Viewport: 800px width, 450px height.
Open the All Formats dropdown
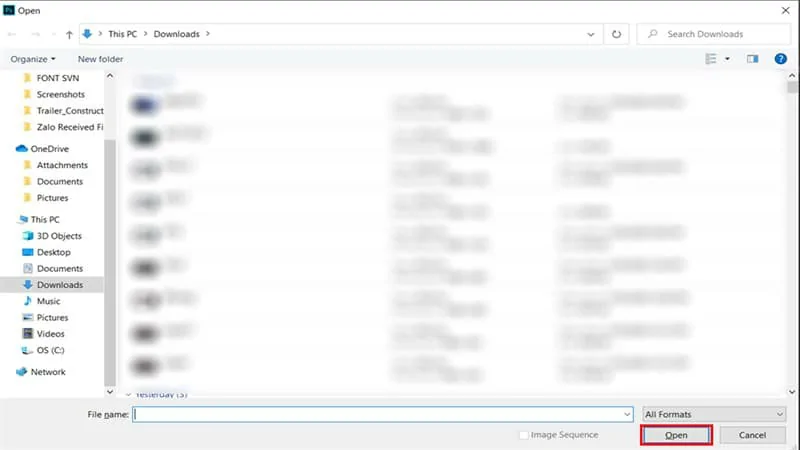click(x=713, y=414)
